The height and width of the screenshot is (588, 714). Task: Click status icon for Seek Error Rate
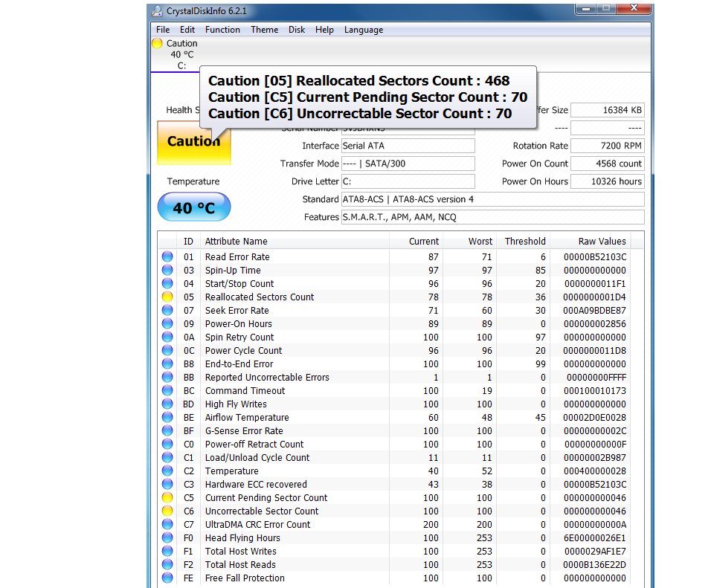(167, 311)
